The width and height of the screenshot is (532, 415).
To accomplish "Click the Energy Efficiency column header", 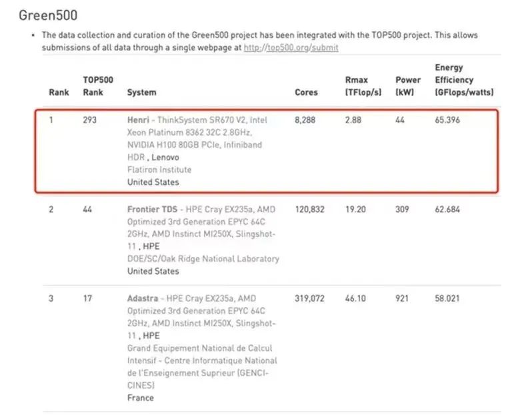I will (x=464, y=80).
